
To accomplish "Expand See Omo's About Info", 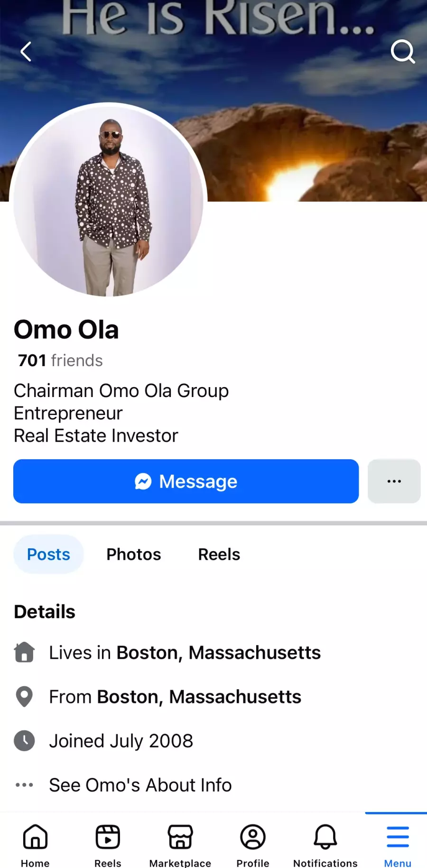I will (x=140, y=785).
